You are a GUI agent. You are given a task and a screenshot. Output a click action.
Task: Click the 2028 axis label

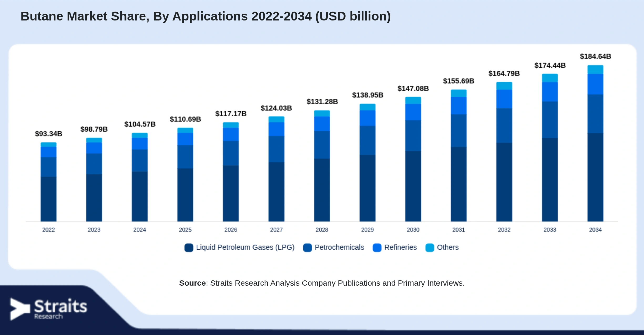322,230
